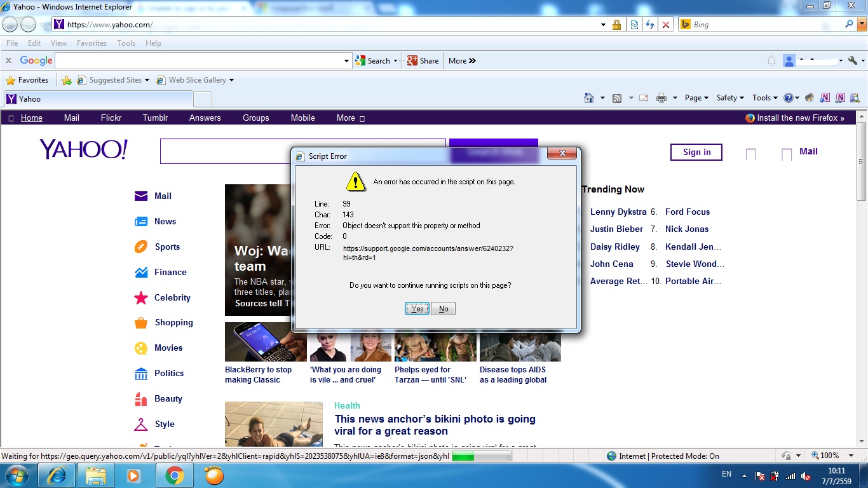Click the Yahoo Finance chart icon
Image resolution: width=868 pixels, height=488 pixels.
pos(141,272)
